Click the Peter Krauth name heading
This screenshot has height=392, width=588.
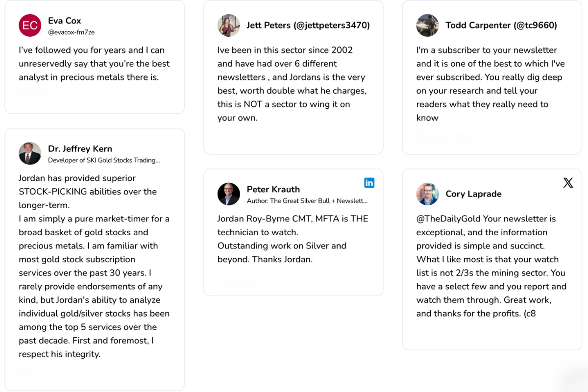pyautogui.click(x=273, y=189)
